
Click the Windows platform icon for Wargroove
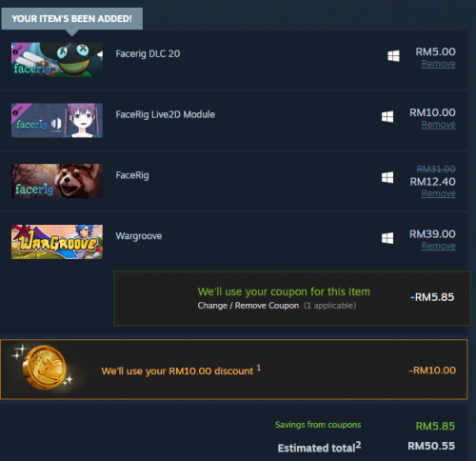tap(387, 238)
